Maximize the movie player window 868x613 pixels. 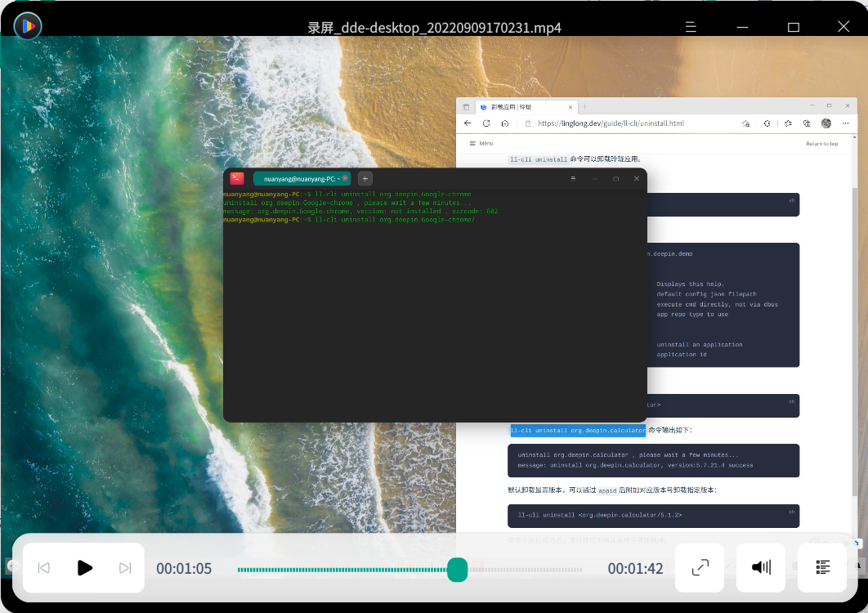tap(793, 27)
